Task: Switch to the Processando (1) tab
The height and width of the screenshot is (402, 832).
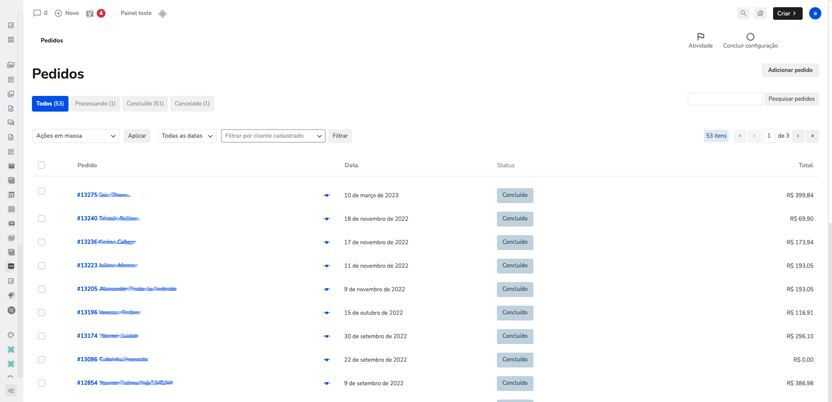Action: (95, 103)
